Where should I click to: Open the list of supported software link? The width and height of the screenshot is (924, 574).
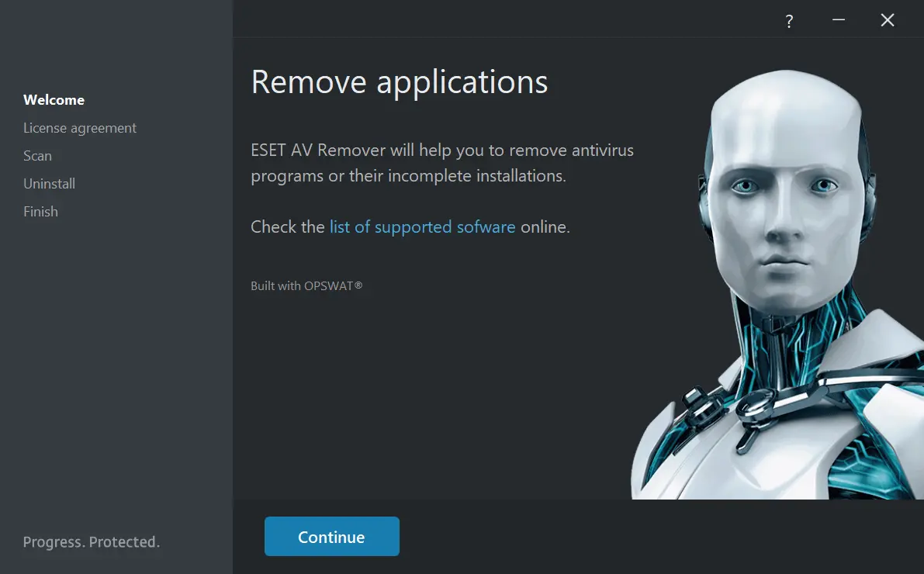click(422, 227)
